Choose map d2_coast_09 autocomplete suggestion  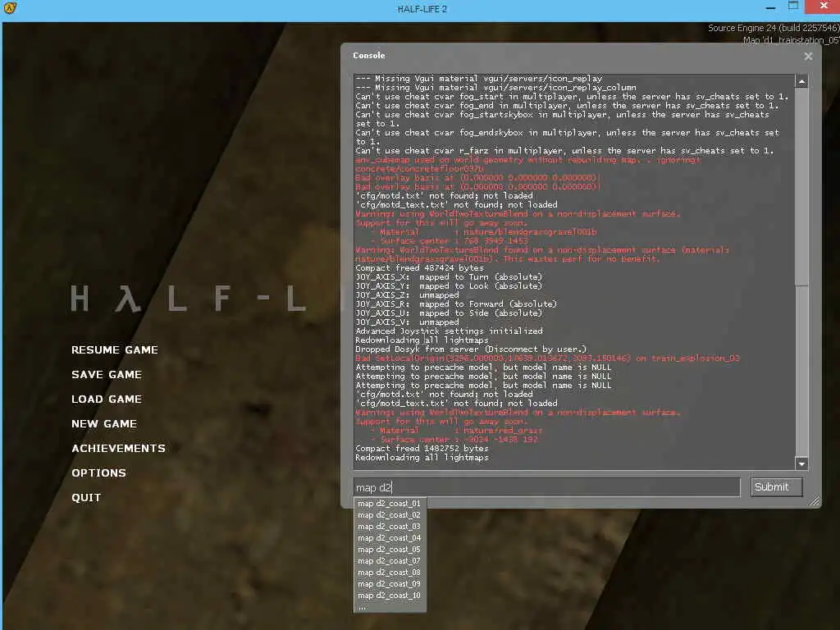[390, 584]
